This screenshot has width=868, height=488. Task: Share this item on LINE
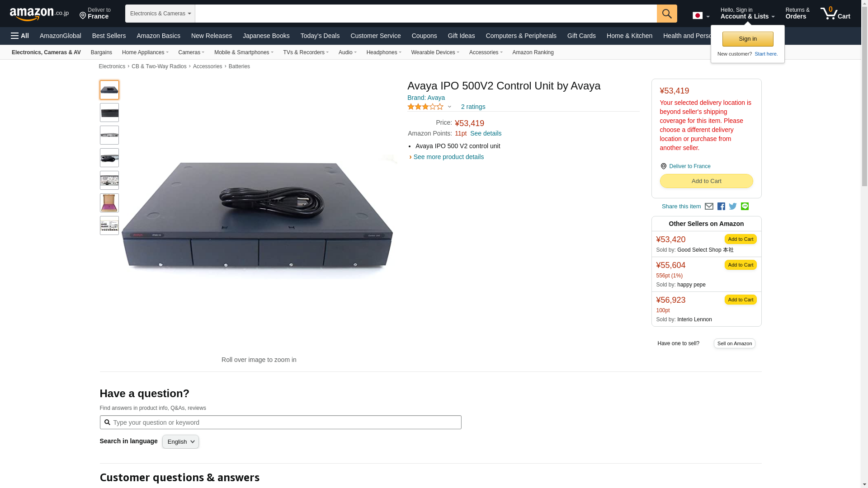[745, 206]
